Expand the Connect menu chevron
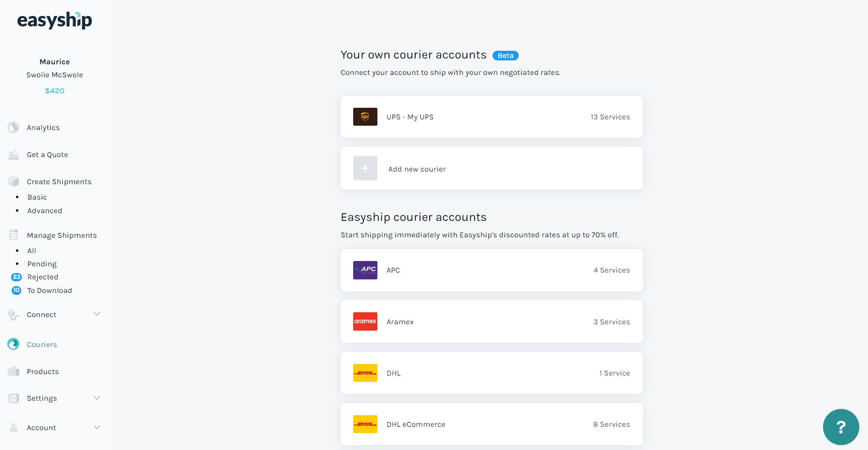 pyautogui.click(x=97, y=314)
